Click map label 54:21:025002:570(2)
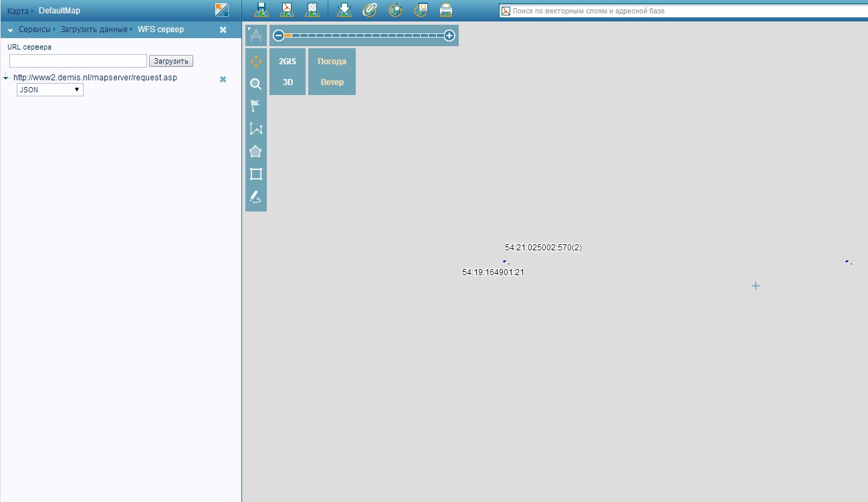 543,248
